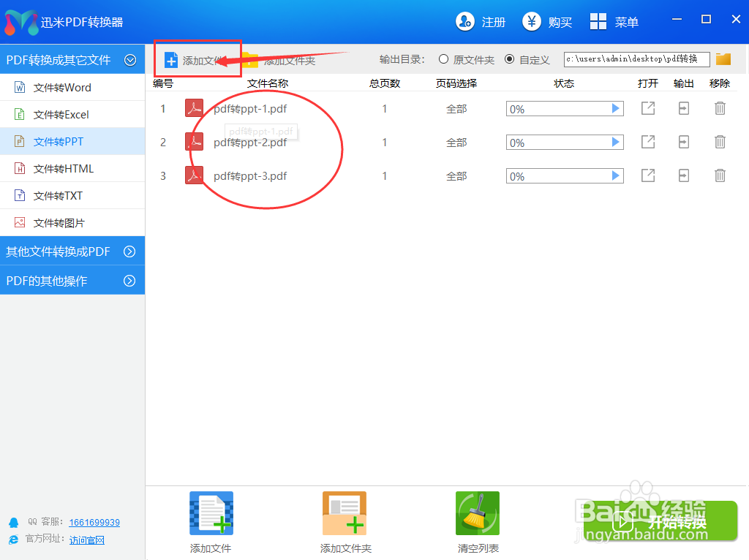Click 0% progress bar of pdf转ppt-3.pdf
749x560 pixels.
point(565,176)
